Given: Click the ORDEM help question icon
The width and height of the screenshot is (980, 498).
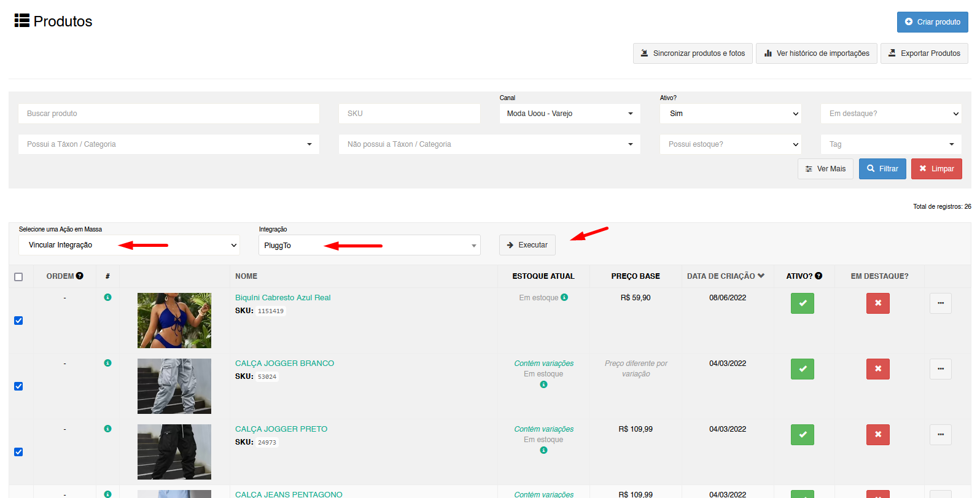Looking at the screenshot, I should 80,276.
